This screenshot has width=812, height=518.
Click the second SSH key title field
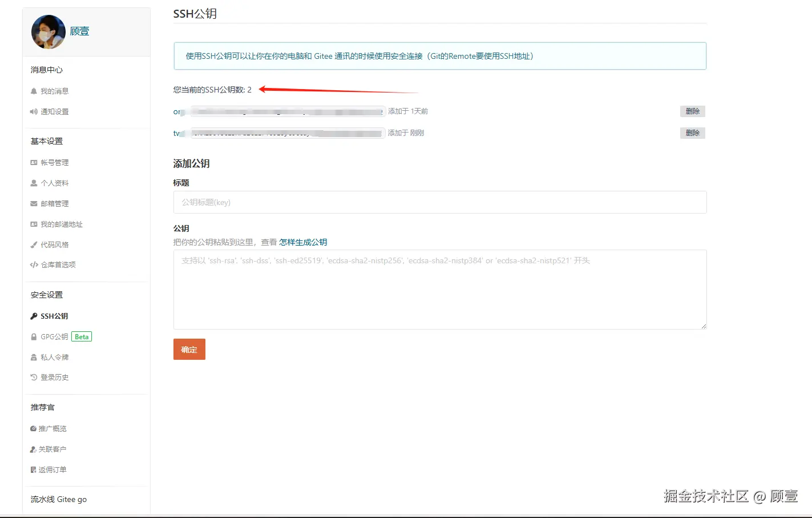coord(279,133)
